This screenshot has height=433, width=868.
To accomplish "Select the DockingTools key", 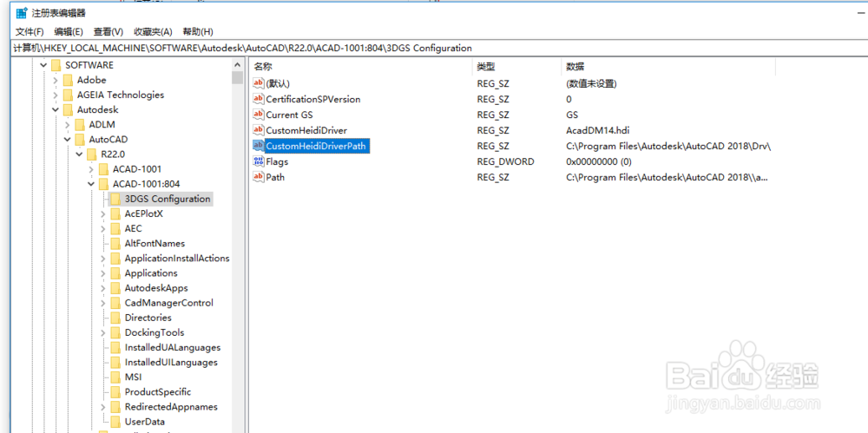I will tap(155, 333).
